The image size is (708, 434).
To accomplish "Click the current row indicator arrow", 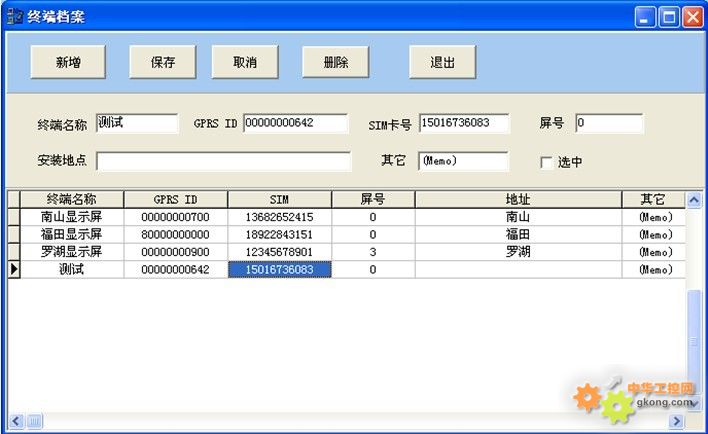I will click(x=14, y=270).
